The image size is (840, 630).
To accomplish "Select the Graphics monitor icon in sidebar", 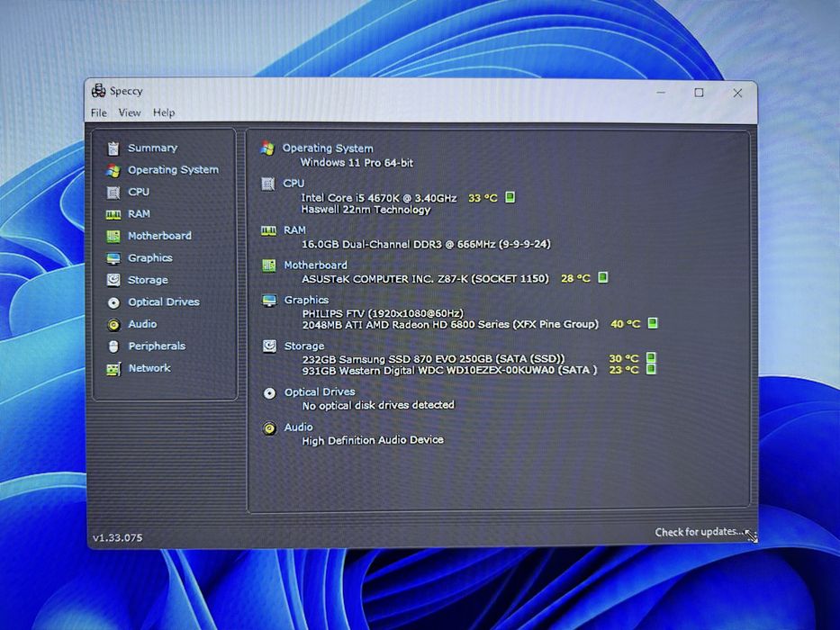I will pyautogui.click(x=113, y=258).
